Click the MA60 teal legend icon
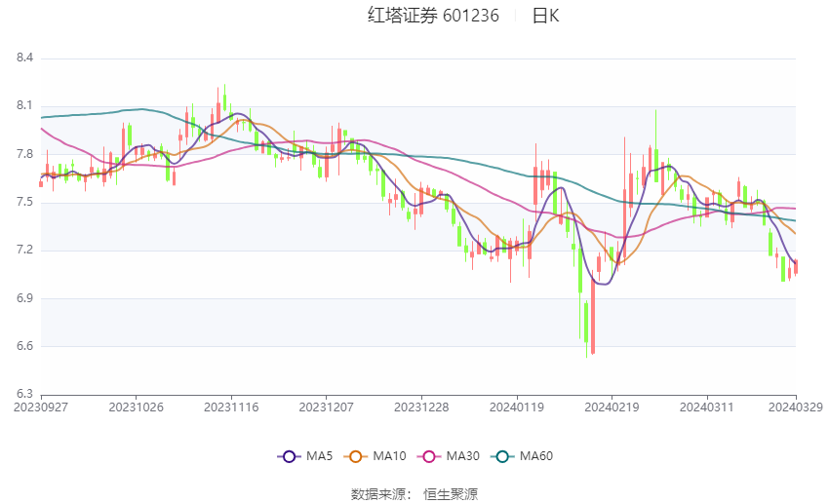 (x=502, y=456)
